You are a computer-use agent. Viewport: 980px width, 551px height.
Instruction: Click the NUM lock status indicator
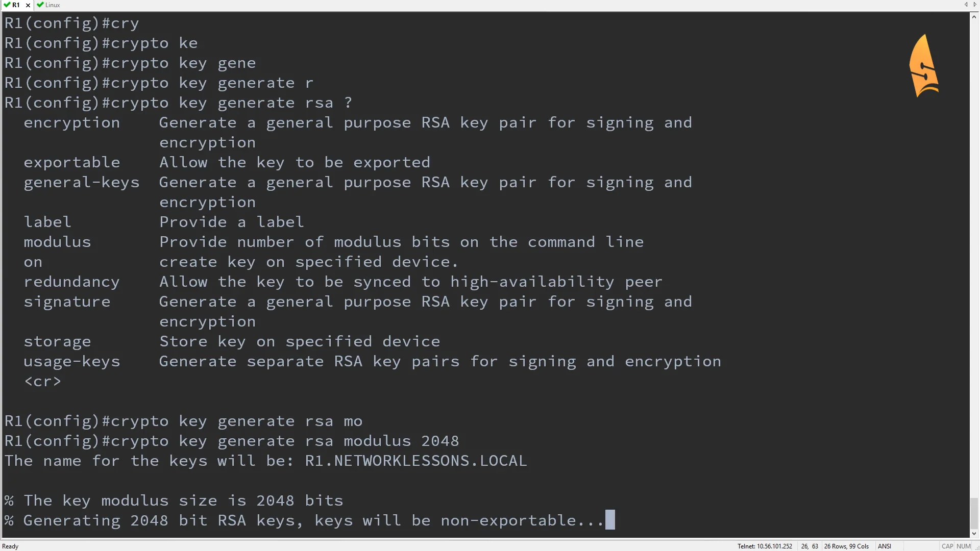[964, 546]
